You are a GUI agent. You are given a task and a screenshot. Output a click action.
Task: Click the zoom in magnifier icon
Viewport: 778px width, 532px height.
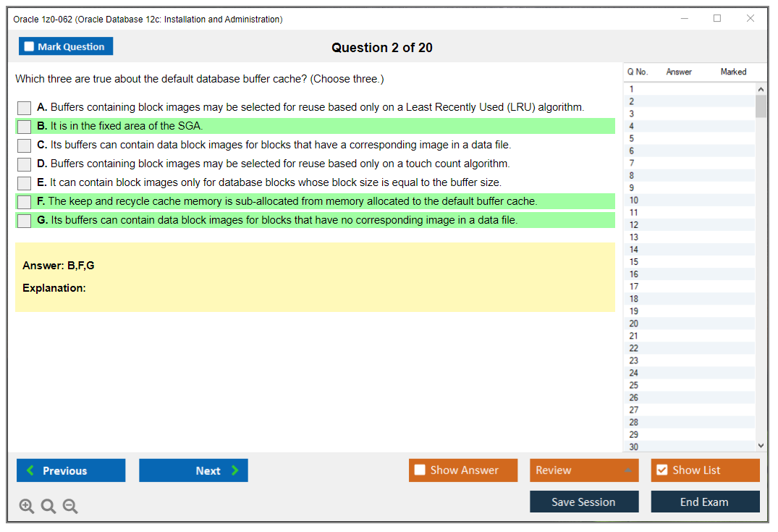[27, 507]
